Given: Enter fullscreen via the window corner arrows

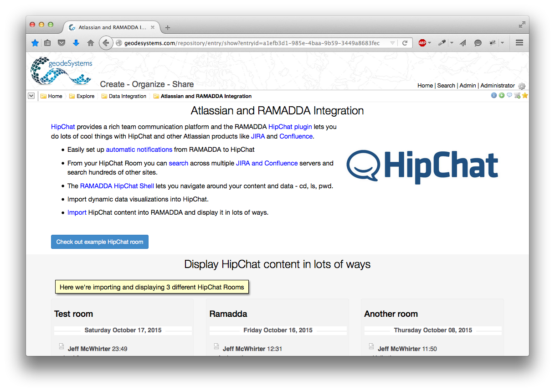Looking at the screenshot, I should 522,25.
